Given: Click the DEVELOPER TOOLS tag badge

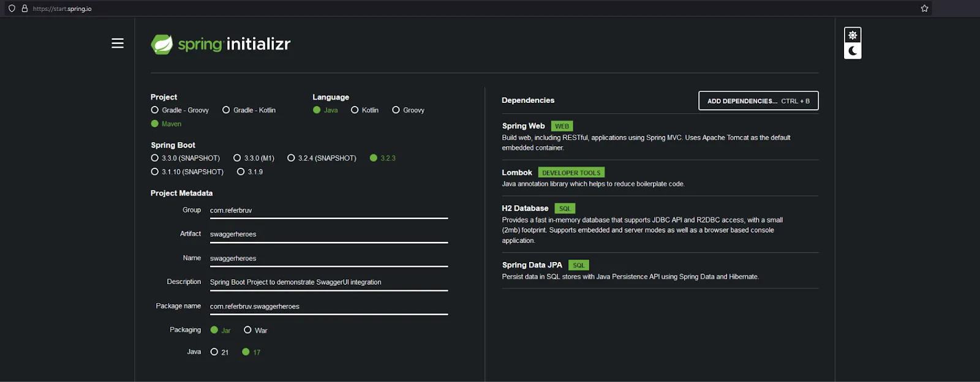Looking at the screenshot, I should click(571, 173).
